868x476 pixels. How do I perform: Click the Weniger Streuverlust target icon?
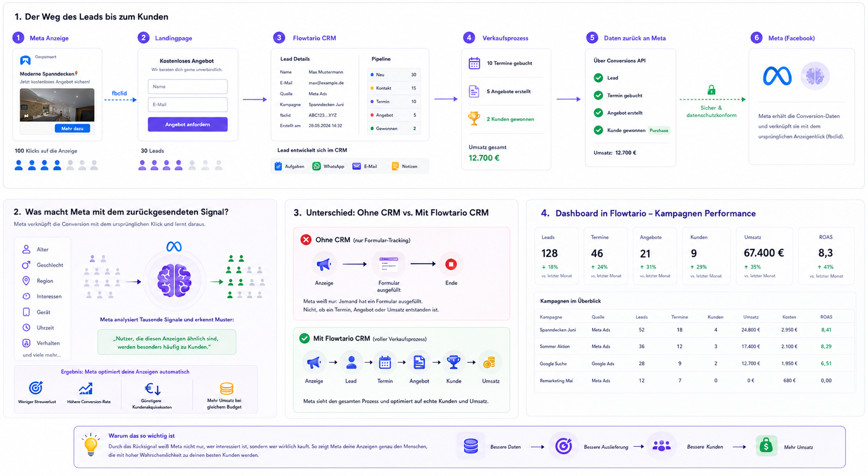coord(36,388)
